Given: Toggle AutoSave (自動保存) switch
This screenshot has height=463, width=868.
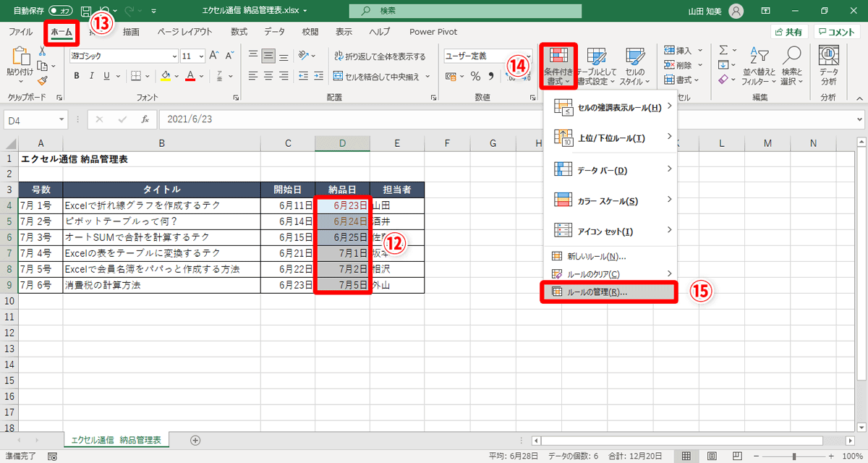Looking at the screenshot, I should tap(61, 12).
